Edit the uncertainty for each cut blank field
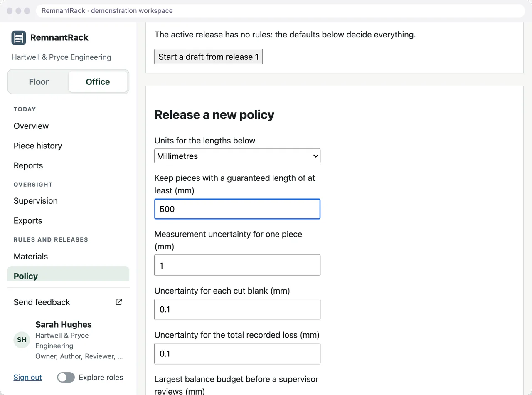532x395 pixels. pos(237,309)
